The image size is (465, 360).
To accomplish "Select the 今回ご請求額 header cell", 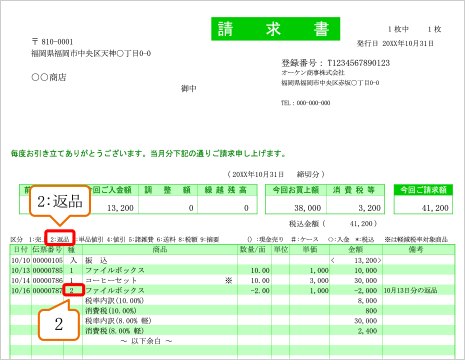I will tap(423, 190).
